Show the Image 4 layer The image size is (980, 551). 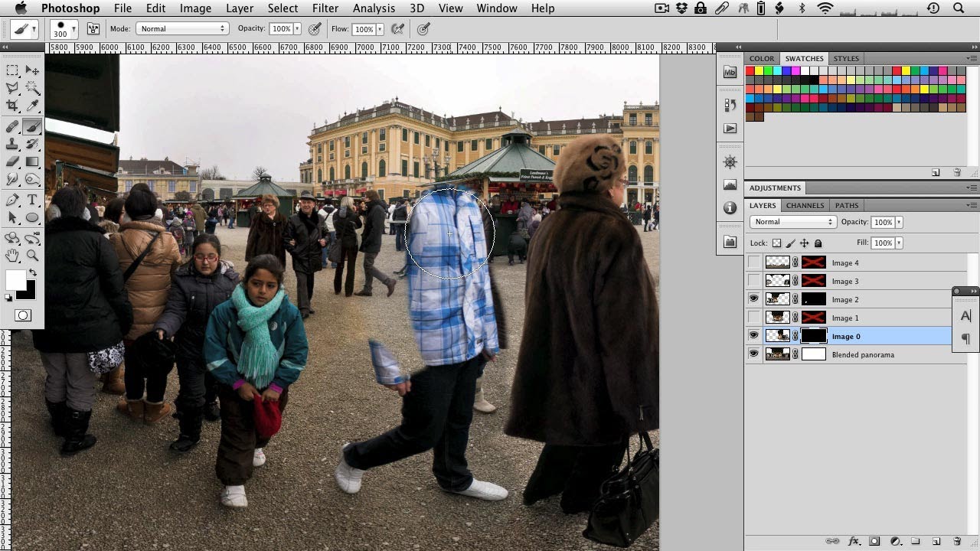(754, 262)
